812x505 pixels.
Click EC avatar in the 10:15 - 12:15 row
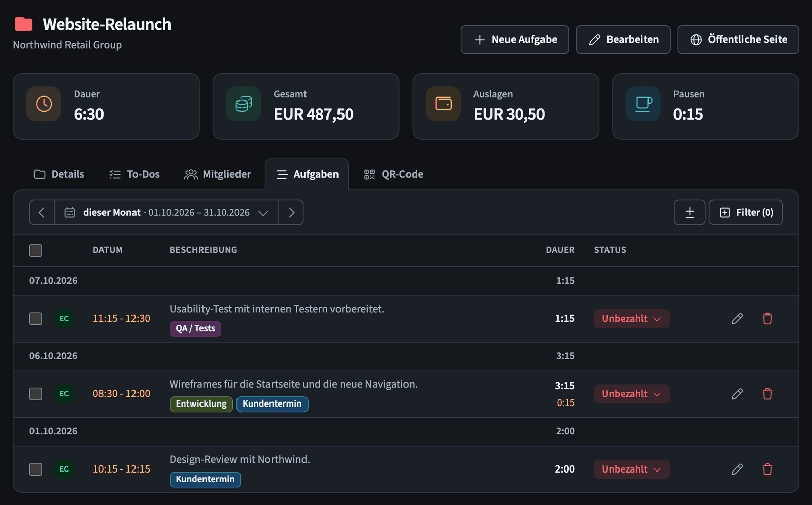pyautogui.click(x=64, y=469)
